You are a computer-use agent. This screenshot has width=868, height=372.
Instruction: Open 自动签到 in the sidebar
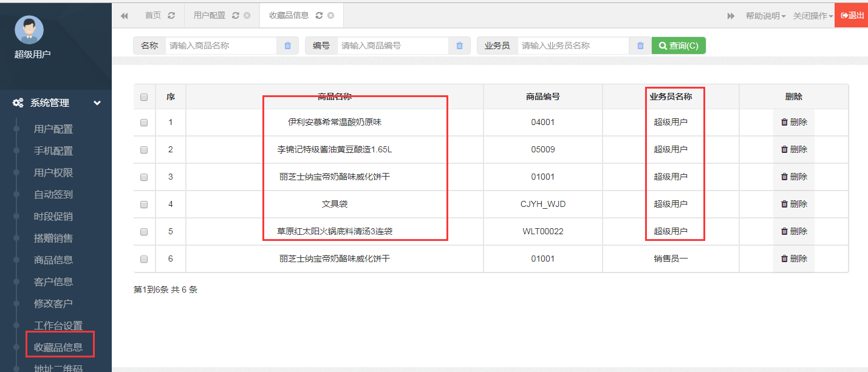click(53, 194)
